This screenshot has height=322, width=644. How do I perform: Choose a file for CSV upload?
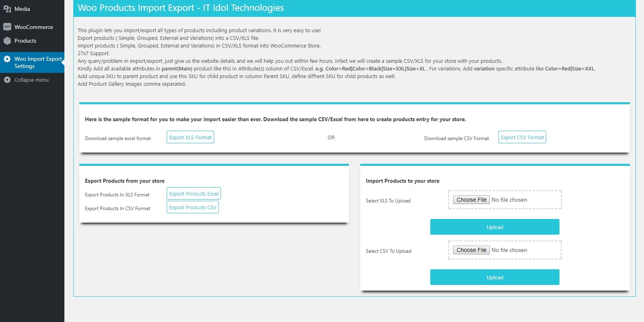(x=471, y=250)
